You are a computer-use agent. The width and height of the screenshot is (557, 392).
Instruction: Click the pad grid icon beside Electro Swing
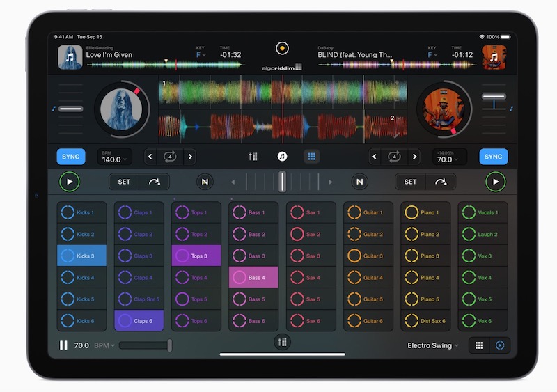coord(478,345)
